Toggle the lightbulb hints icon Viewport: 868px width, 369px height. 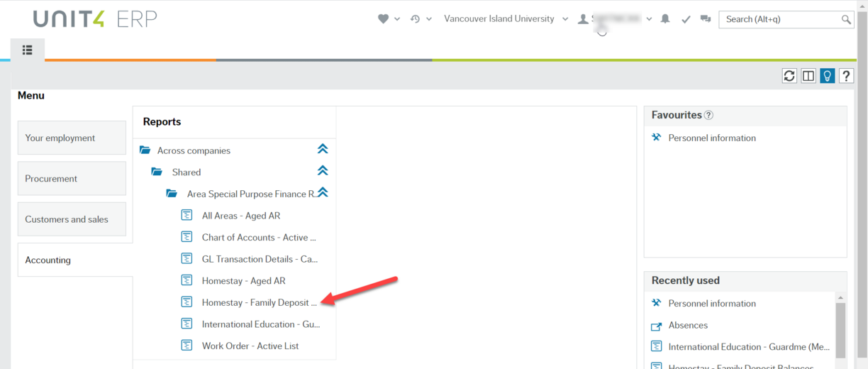[x=827, y=76]
